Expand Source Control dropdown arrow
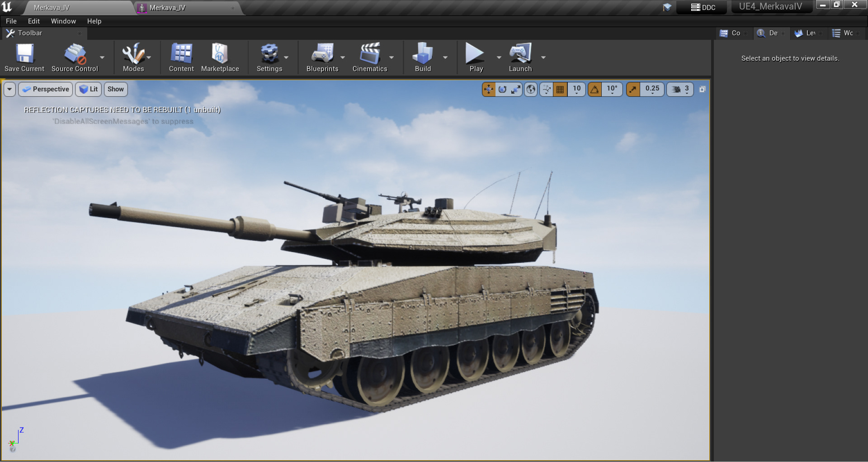This screenshot has width=868, height=462. pos(102,57)
